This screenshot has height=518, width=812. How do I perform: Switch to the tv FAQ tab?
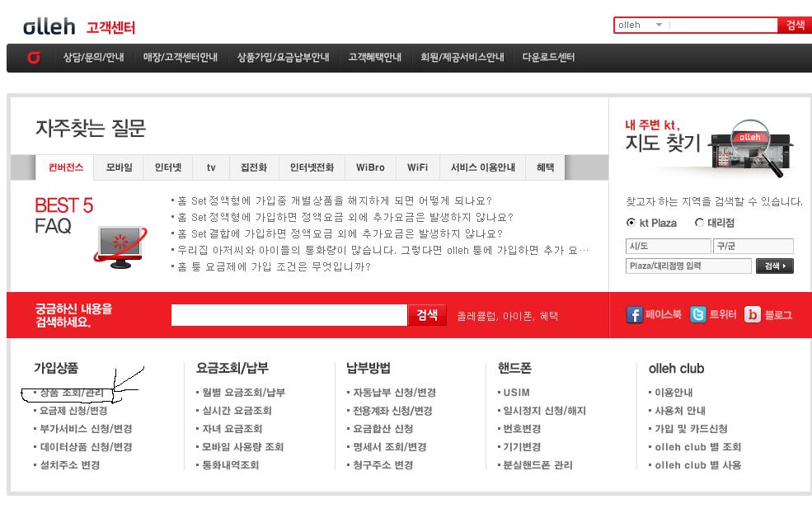click(x=211, y=167)
